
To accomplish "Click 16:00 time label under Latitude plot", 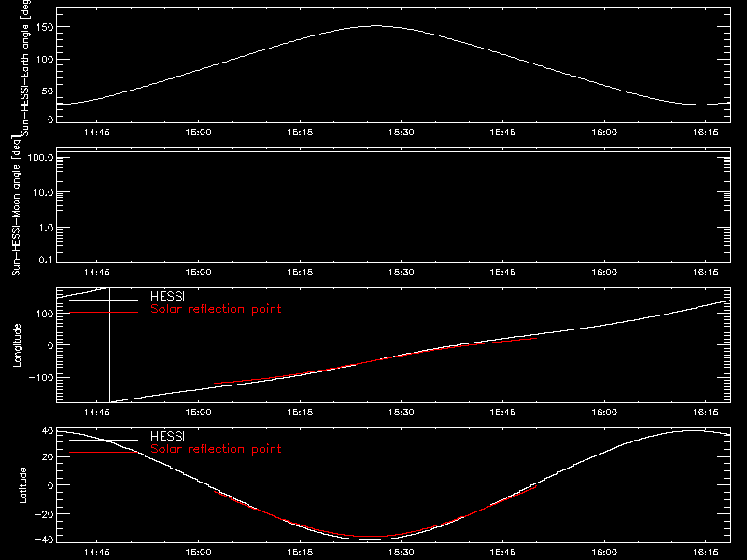I will [x=604, y=553].
